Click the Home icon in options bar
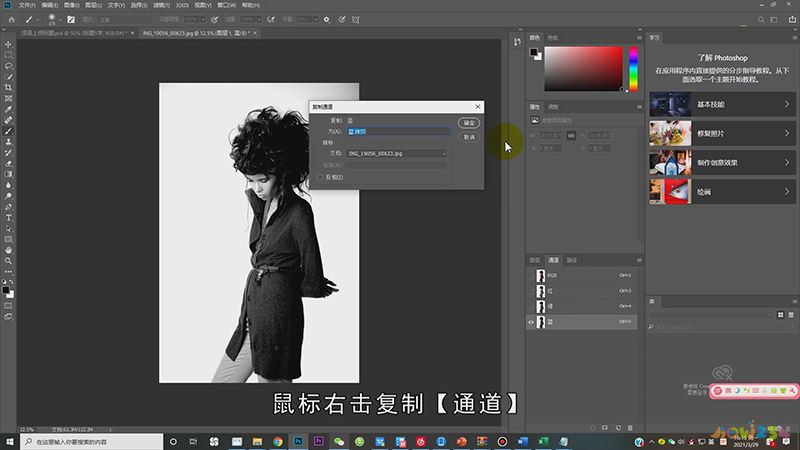 click(x=12, y=20)
